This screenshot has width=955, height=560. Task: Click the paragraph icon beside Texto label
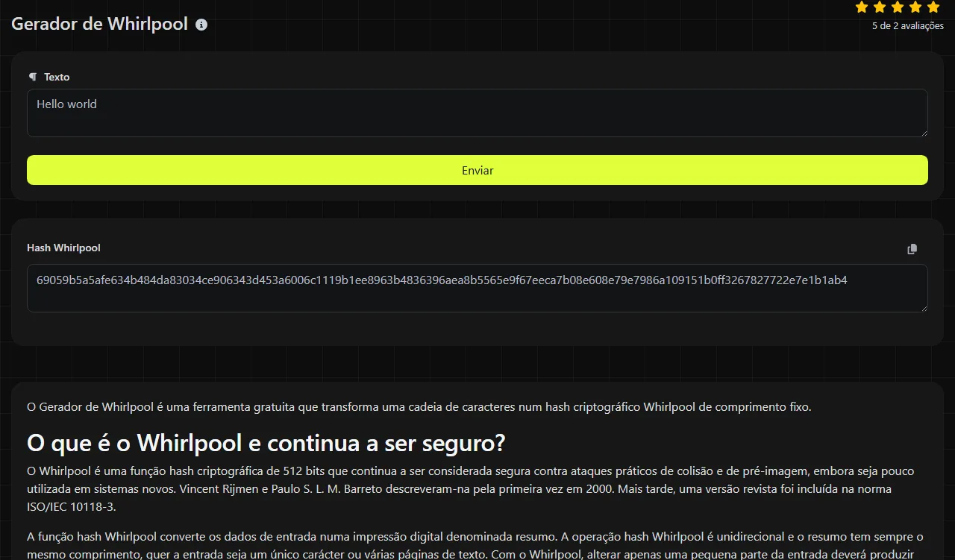tap(32, 77)
